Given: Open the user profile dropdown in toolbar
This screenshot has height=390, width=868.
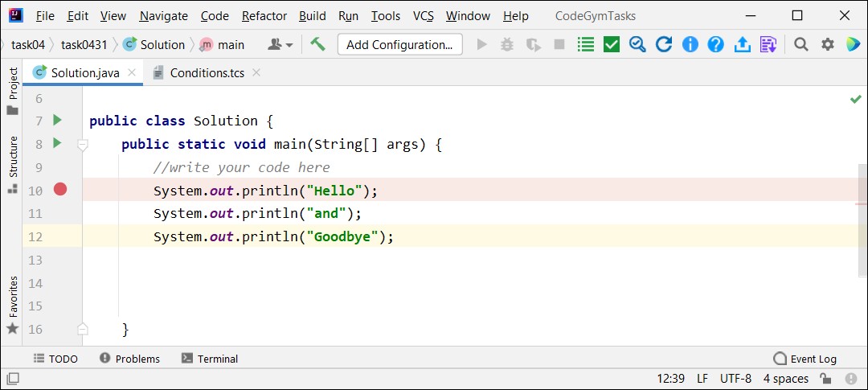Looking at the screenshot, I should [280, 44].
